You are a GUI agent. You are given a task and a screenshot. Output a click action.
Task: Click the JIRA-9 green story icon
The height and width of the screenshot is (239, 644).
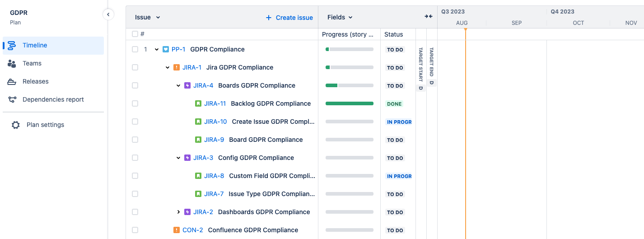[x=198, y=140]
